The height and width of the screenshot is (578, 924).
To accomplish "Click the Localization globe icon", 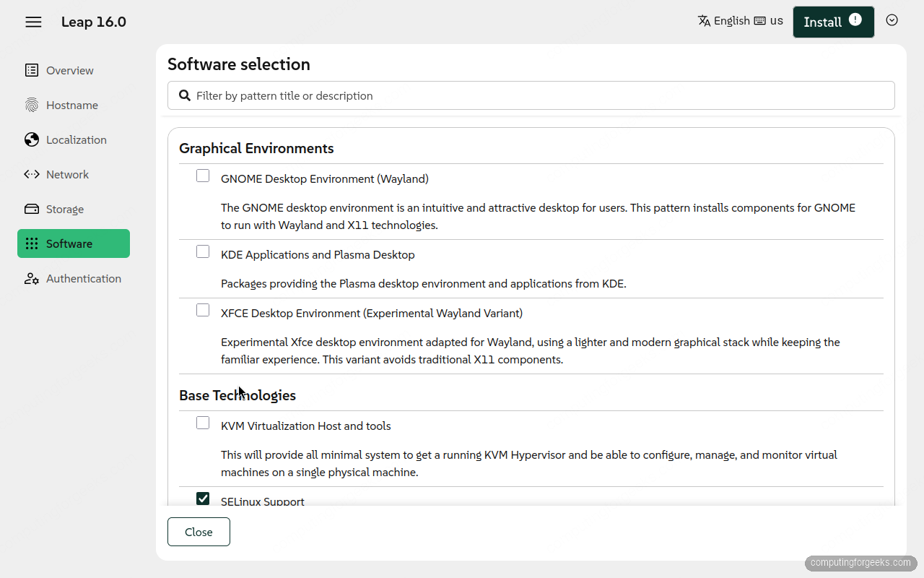I will [x=32, y=139].
